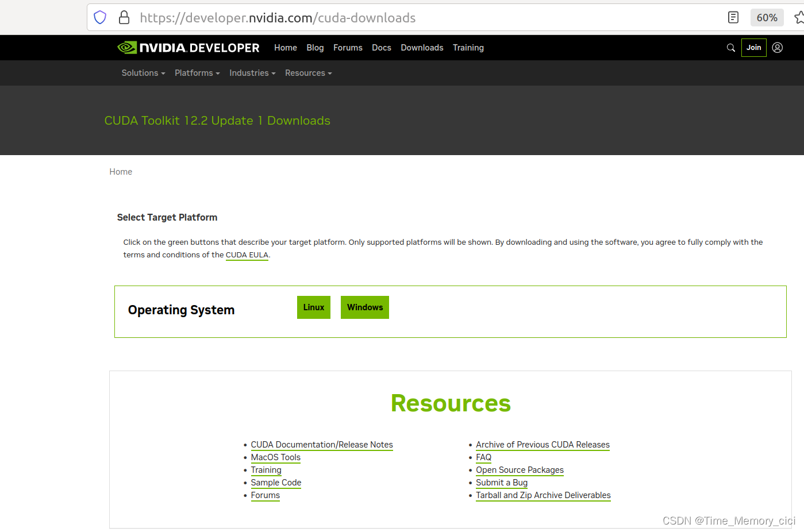Screen dimensions: 804x532
Task: Click the bookmark star icon
Action: coord(799,17)
